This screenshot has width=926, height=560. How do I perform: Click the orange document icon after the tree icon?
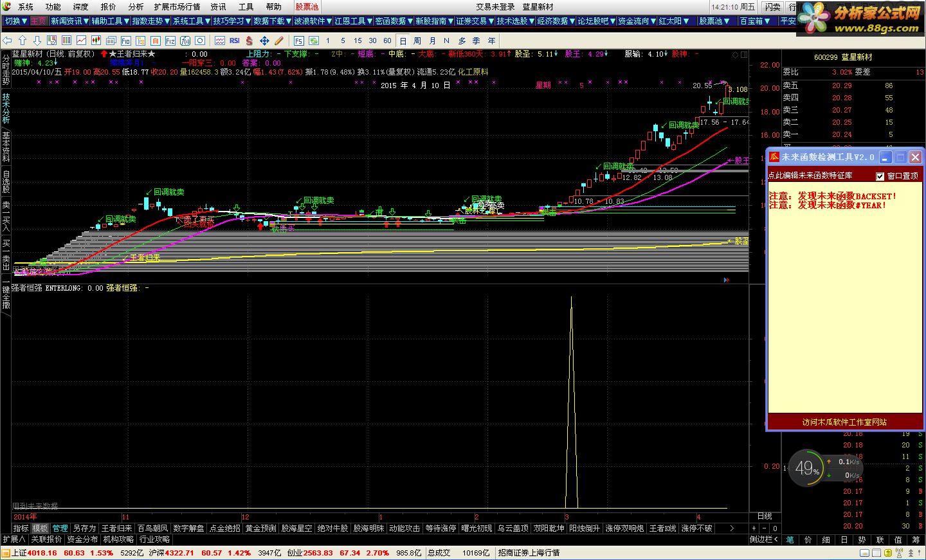coord(156,41)
